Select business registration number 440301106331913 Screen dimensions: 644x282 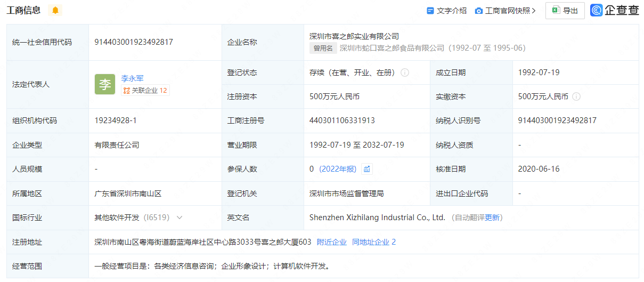tap(342, 120)
